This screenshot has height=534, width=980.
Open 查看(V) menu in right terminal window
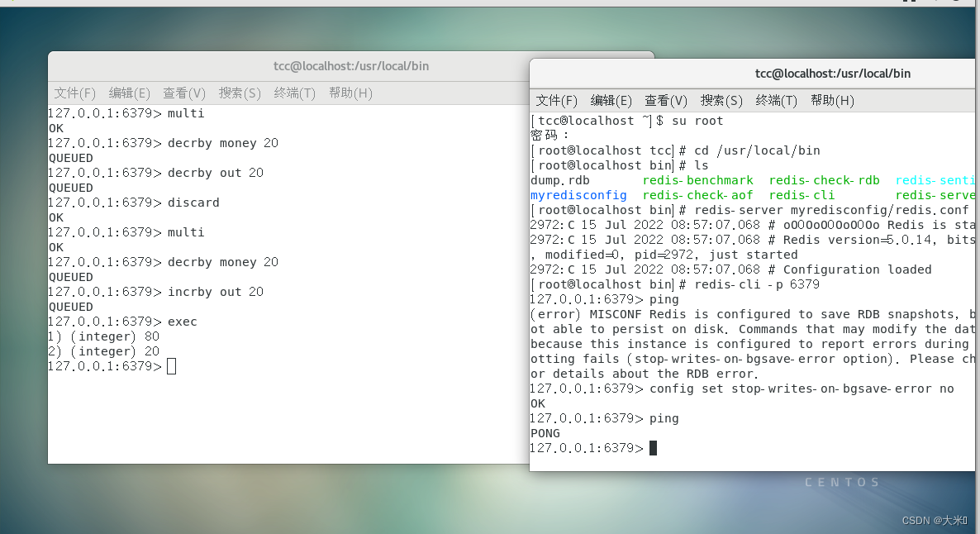(x=666, y=101)
